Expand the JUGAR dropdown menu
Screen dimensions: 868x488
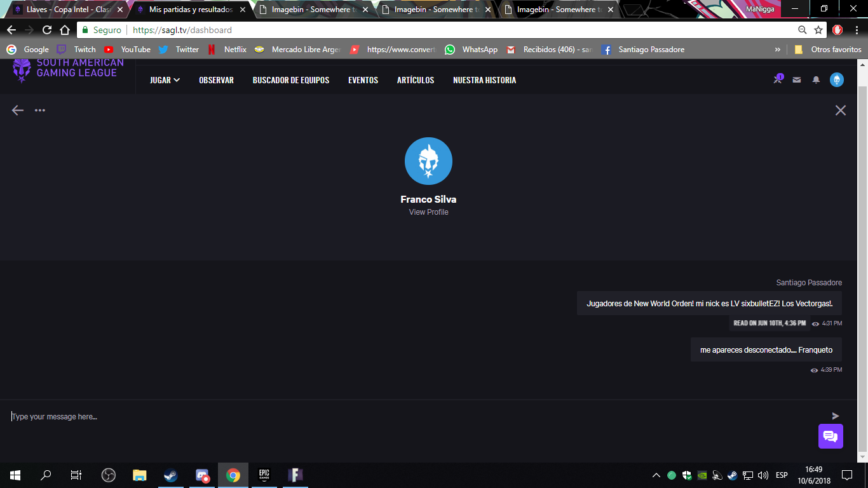pos(165,80)
